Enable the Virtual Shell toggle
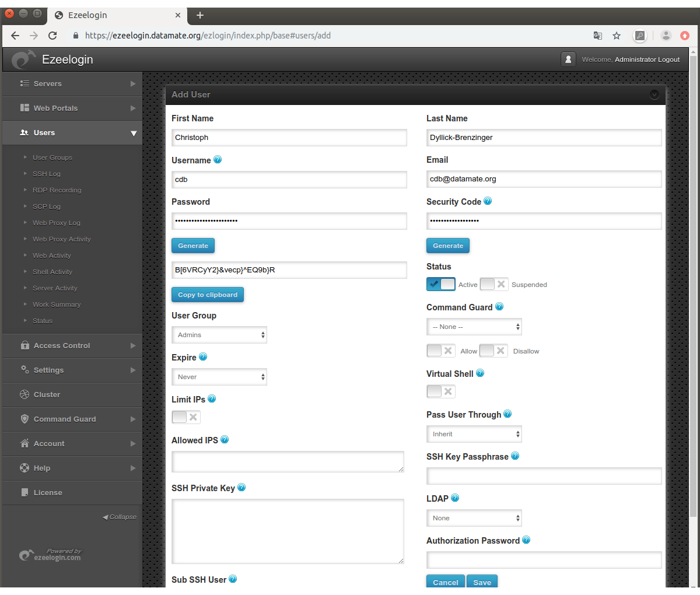This screenshot has width=700, height=595. point(441,391)
